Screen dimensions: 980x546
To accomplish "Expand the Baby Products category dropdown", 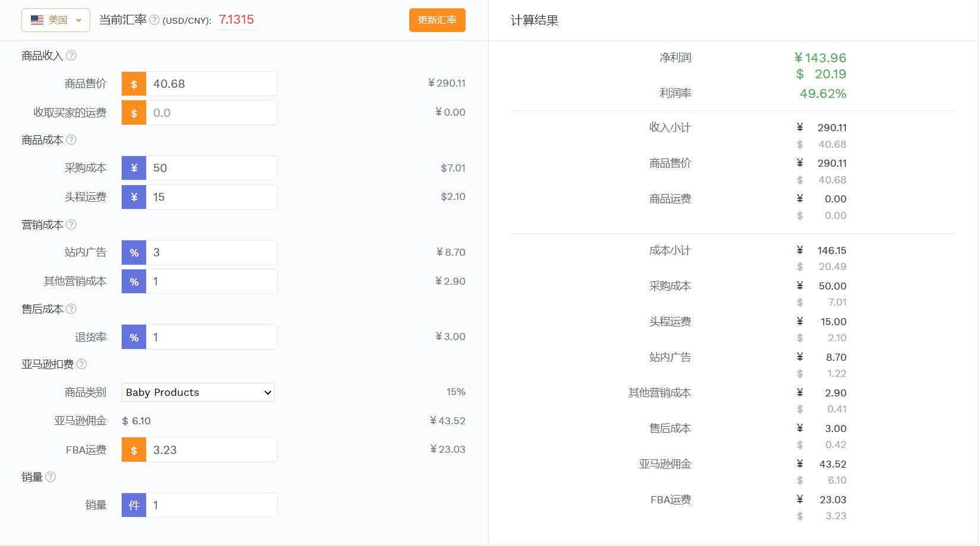I will pos(198,392).
